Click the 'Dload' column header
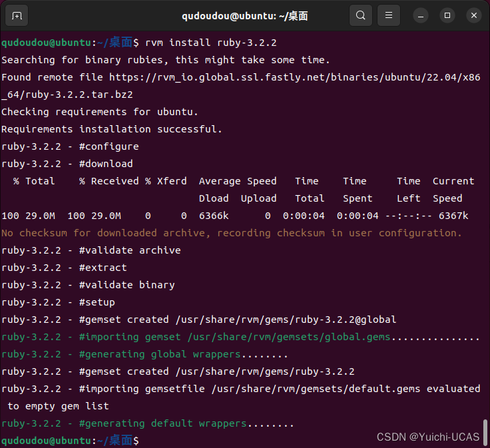490x448 pixels. tap(214, 198)
